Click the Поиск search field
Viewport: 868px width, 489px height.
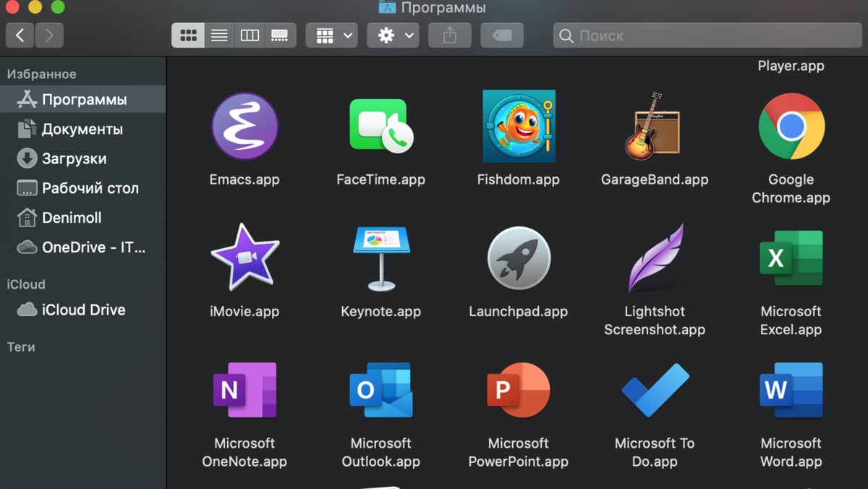pyautogui.click(x=708, y=35)
